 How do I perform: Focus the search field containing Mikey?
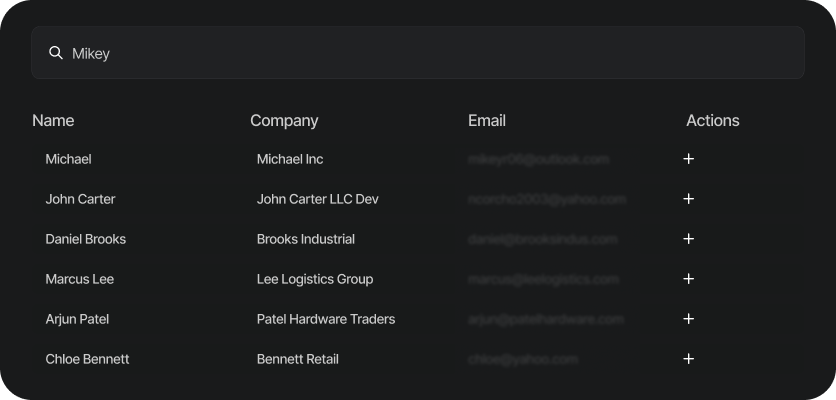point(418,53)
